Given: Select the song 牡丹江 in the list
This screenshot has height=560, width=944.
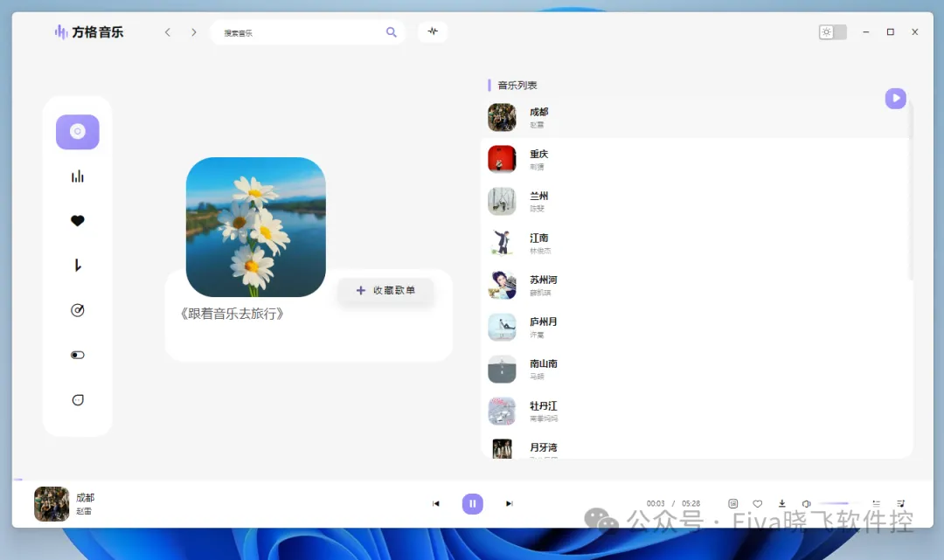Looking at the screenshot, I should point(696,411).
